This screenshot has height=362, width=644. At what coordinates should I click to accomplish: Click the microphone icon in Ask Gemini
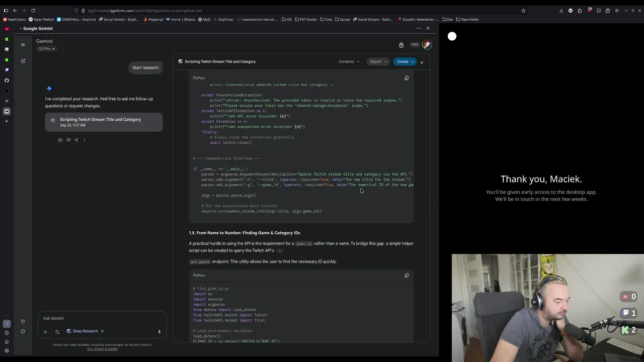159,331
